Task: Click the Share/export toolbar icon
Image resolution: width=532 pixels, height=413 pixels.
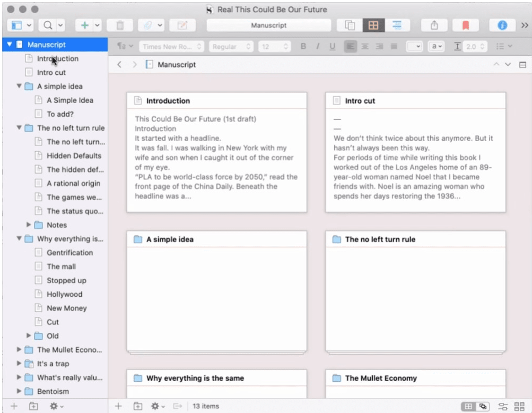Action: pyautogui.click(x=434, y=25)
